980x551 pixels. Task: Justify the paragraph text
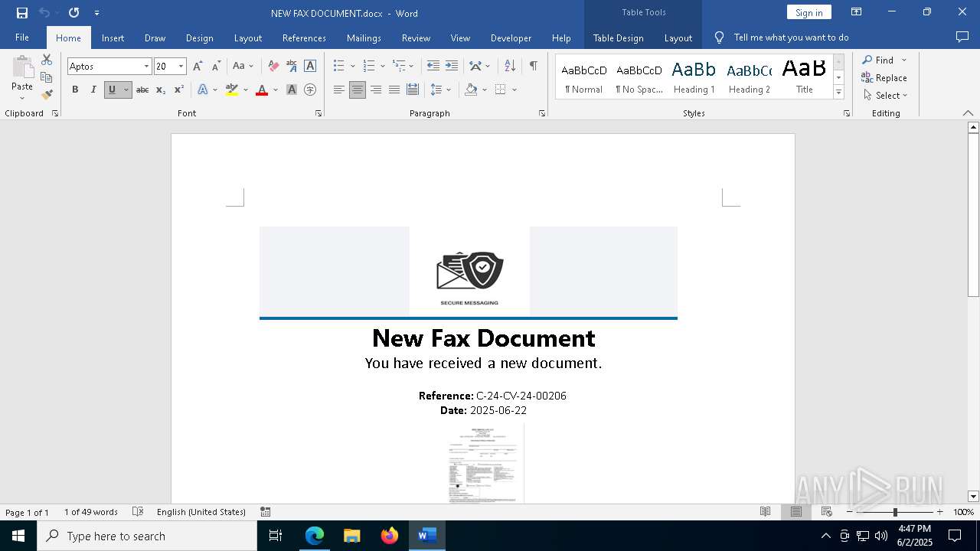pos(394,90)
